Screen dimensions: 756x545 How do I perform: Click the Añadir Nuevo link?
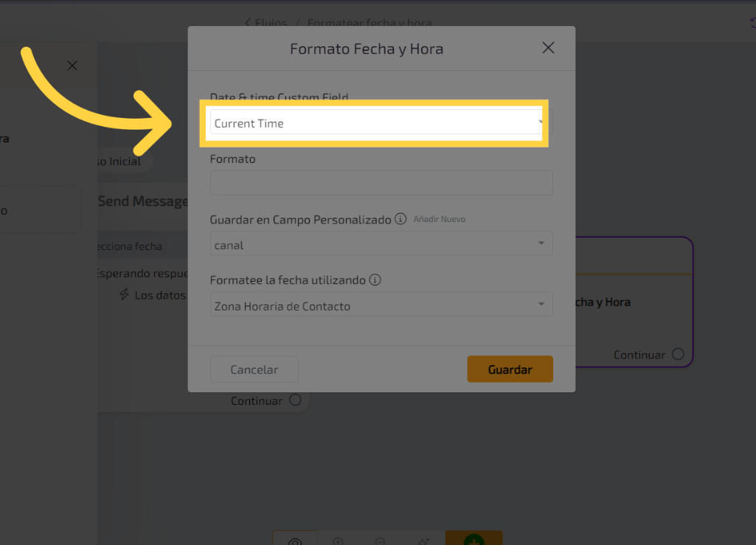click(x=440, y=219)
